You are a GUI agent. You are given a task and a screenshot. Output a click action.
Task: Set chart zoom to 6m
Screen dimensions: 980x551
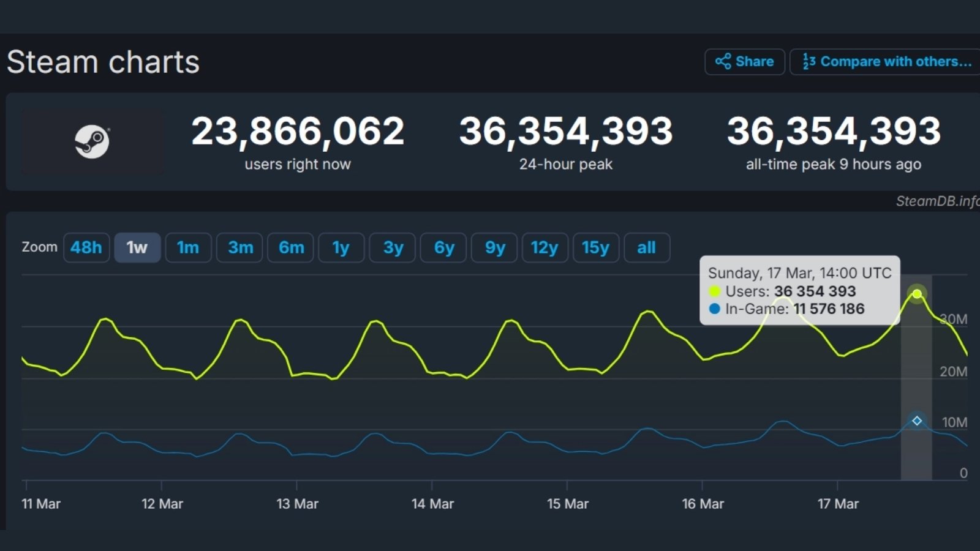point(290,247)
